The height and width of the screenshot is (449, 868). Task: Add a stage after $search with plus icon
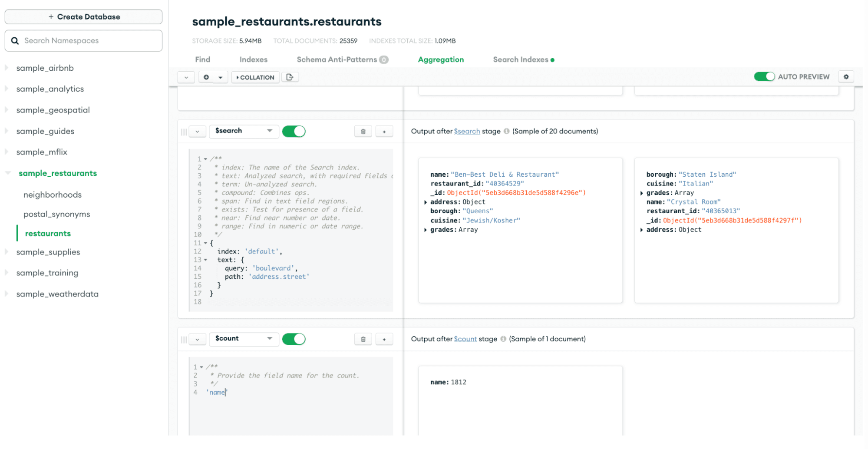384,132
